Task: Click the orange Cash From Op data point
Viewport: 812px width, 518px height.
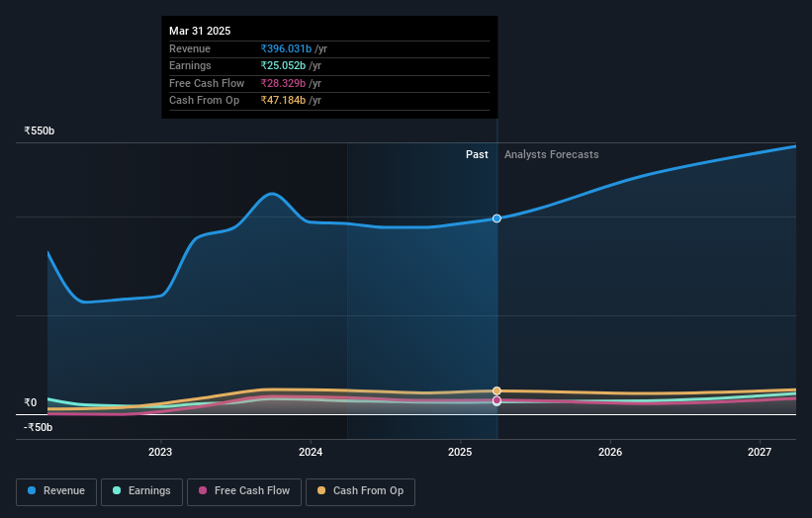Action: pos(496,390)
